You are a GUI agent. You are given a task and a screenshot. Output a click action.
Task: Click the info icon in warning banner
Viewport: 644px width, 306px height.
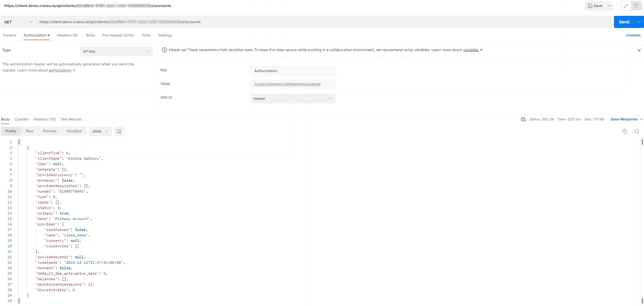(164, 50)
